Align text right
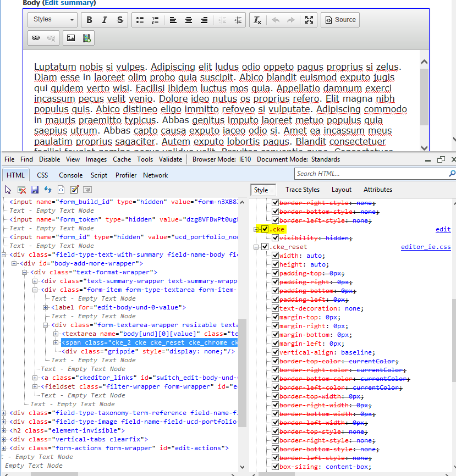 coord(204,20)
